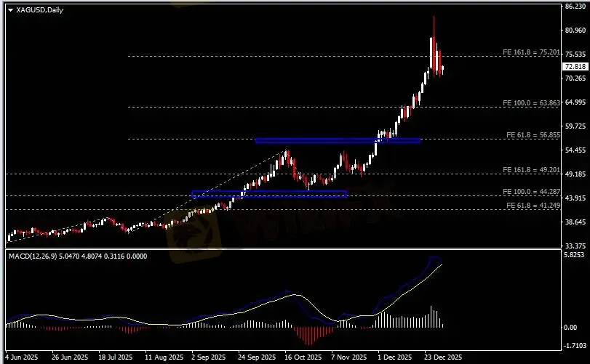Select the current price tag 72.818

(575, 67)
